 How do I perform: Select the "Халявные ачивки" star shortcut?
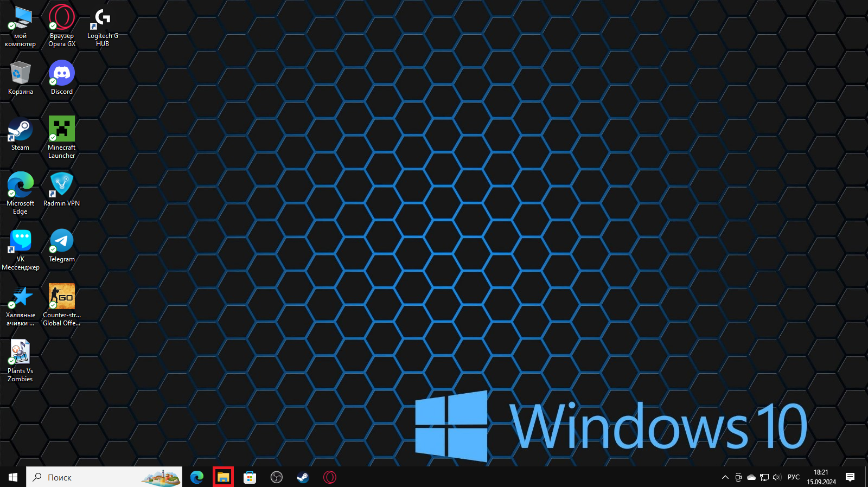click(21, 305)
